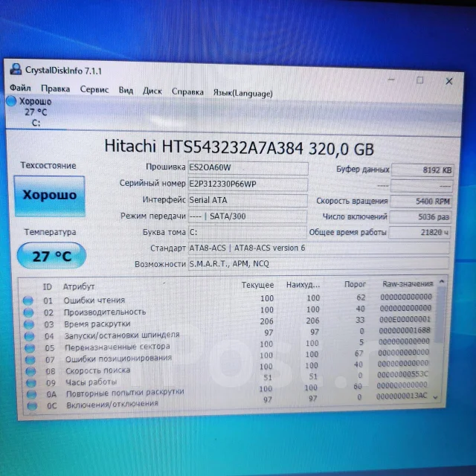Click the Raw-значения column header

pos(408,284)
